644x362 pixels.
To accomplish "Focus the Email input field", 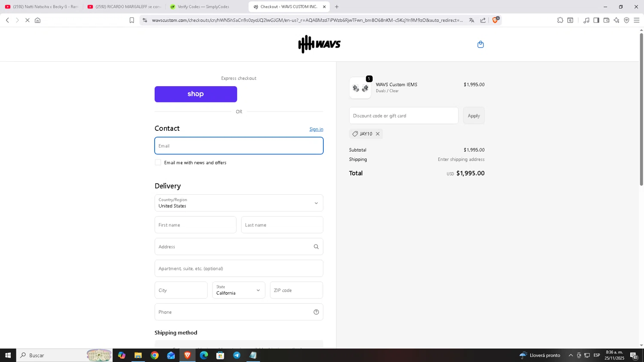I will pos(239,146).
